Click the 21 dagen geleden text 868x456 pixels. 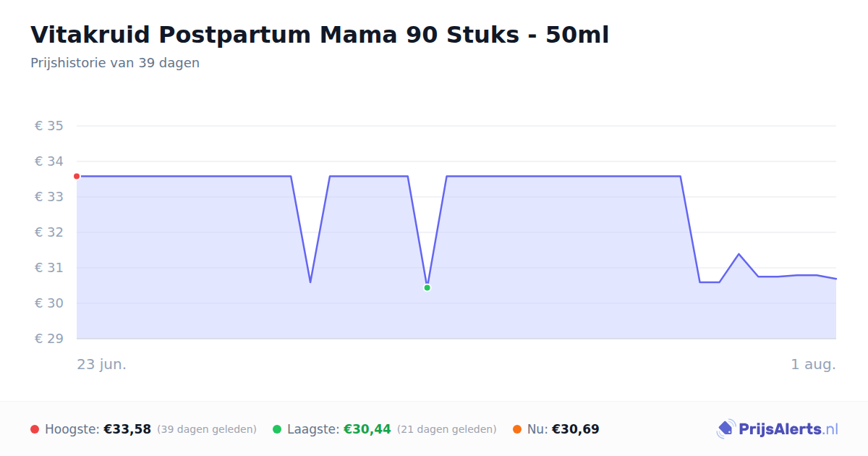(x=447, y=429)
